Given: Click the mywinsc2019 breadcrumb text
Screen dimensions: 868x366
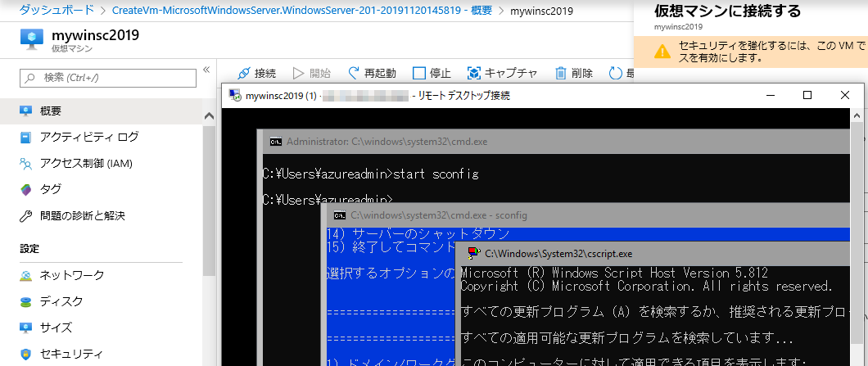Looking at the screenshot, I should [541, 10].
